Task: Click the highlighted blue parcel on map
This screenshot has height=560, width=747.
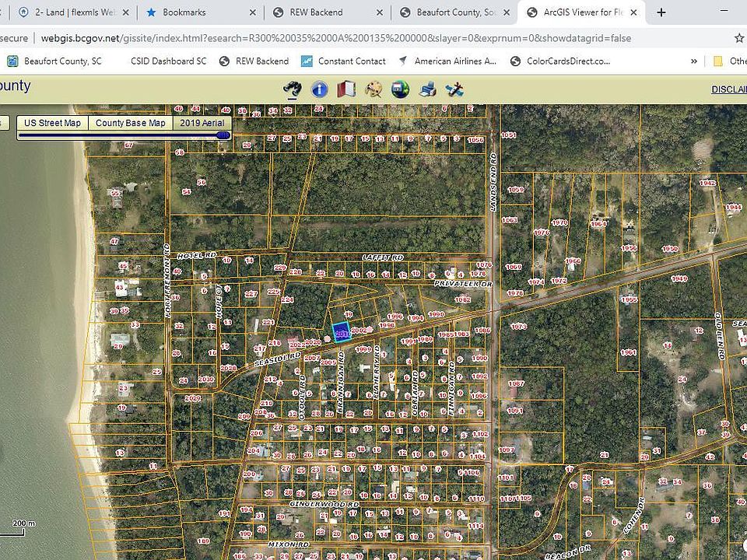Action: point(341,331)
